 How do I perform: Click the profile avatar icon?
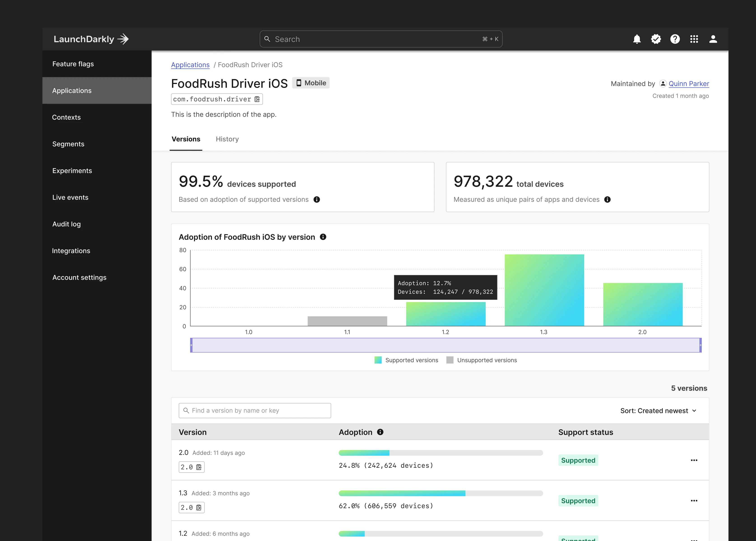click(713, 39)
